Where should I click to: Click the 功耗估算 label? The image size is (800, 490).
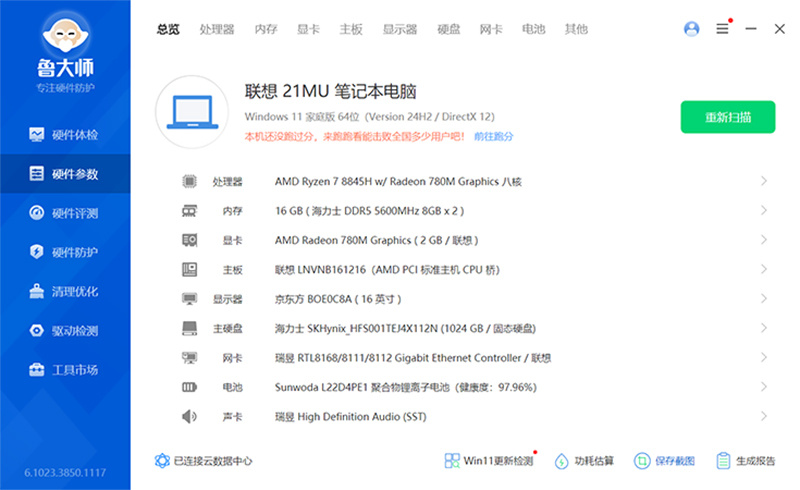point(594,461)
